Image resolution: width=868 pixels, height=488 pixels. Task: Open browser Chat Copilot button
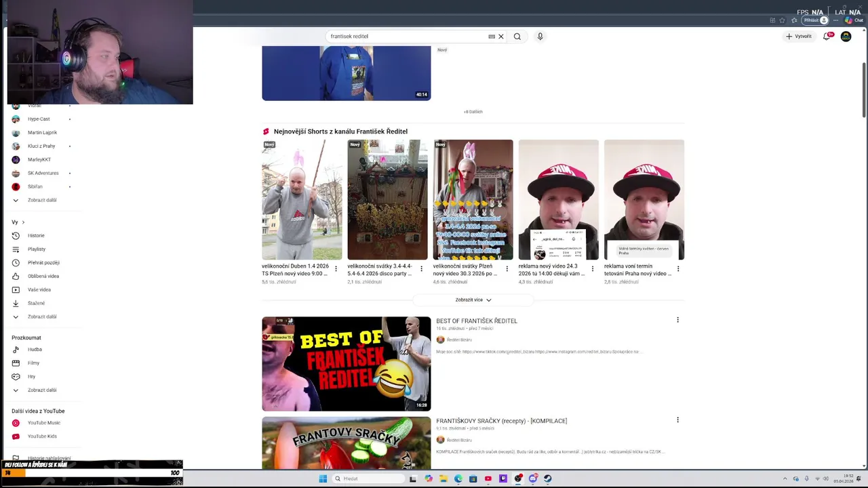[x=854, y=20]
